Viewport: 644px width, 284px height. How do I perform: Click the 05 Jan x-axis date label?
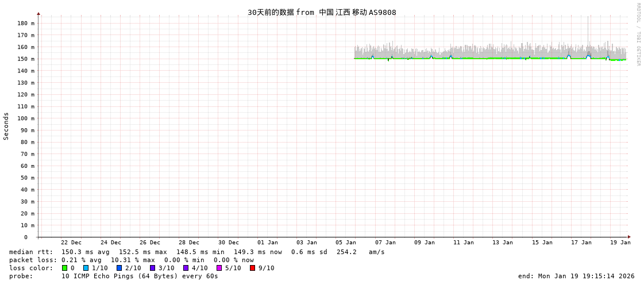point(346,243)
